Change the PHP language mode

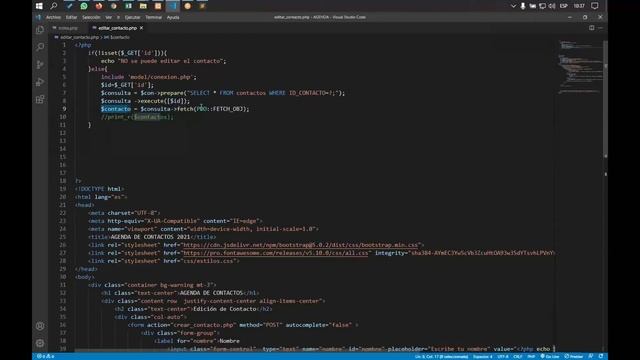[x=531, y=356]
